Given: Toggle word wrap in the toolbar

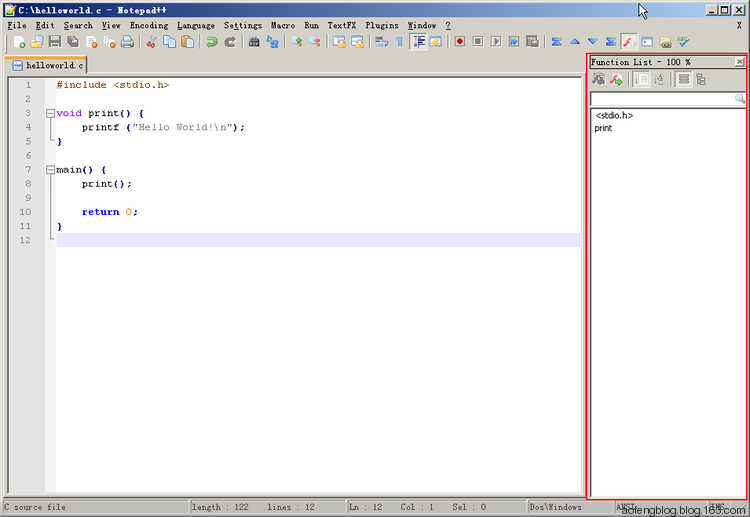Looking at the screenshot, I should click(381, 42).
